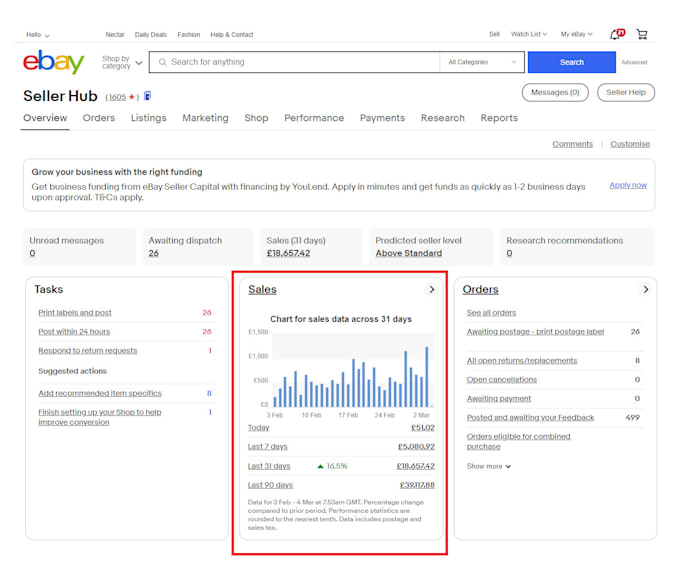
Task: Open the All Categories dropdown
Action: (x=482, y=62)
